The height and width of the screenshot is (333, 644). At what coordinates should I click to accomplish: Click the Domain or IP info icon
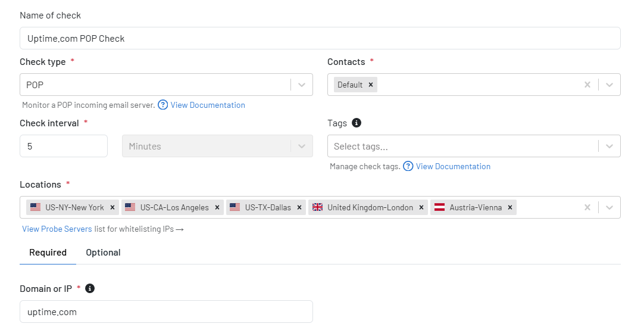[x=89, y=288]
